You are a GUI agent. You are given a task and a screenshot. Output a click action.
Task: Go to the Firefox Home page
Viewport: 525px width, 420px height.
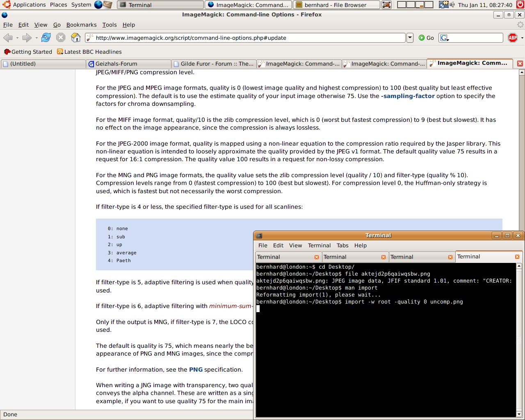pyautogui.click(x=76, y=38)
